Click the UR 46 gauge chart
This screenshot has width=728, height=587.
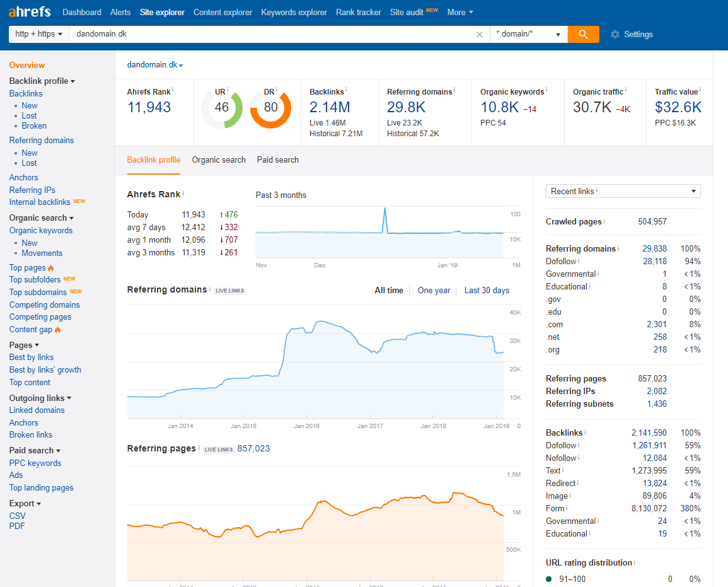pyautogui.click(x=222, y=108)
